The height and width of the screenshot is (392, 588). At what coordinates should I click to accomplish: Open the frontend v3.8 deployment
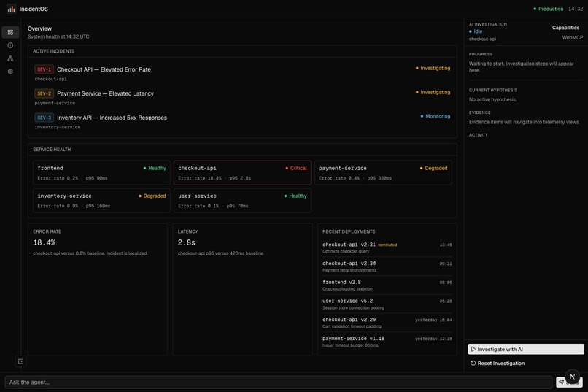[387, 285]
